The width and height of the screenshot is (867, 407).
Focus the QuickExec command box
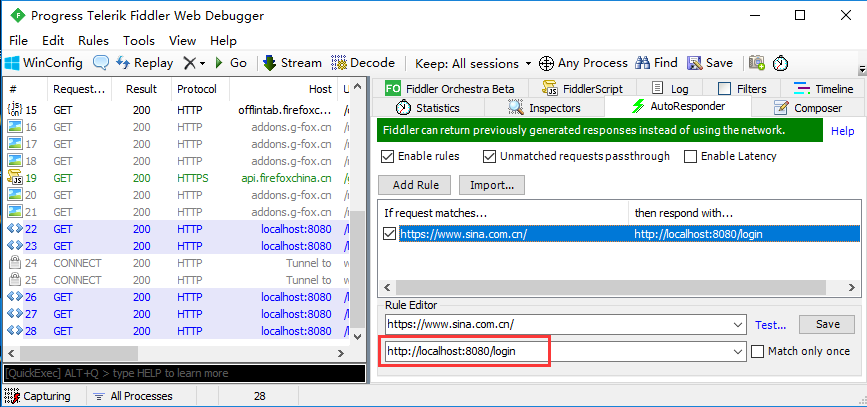click(x=185, y=373)
